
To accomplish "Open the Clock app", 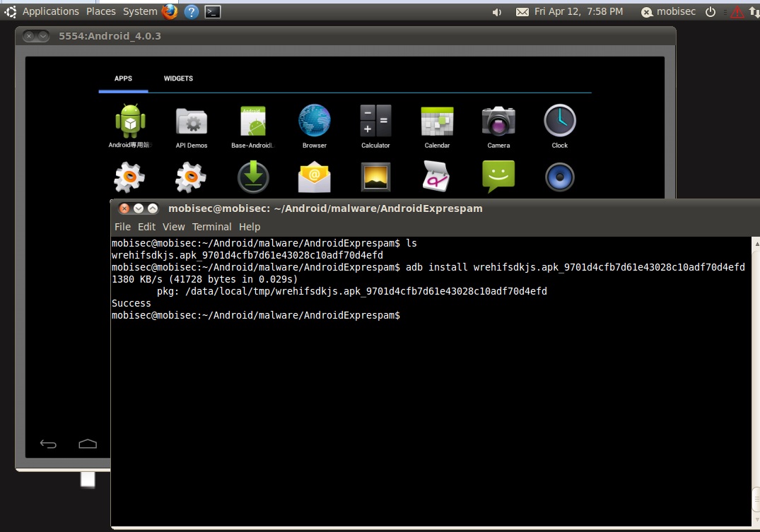I will click(559, 120).
